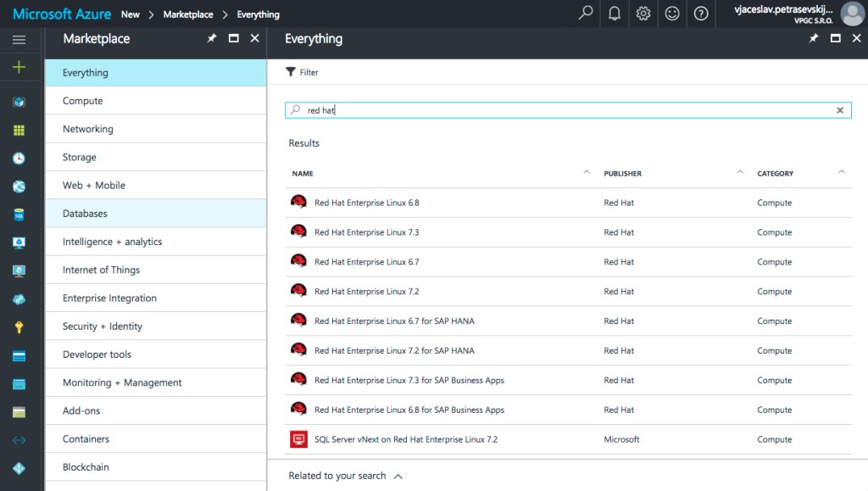The height and width of the screenshot is (491, 868).
Task: Select the Compute category
Action: click(156, 101)
